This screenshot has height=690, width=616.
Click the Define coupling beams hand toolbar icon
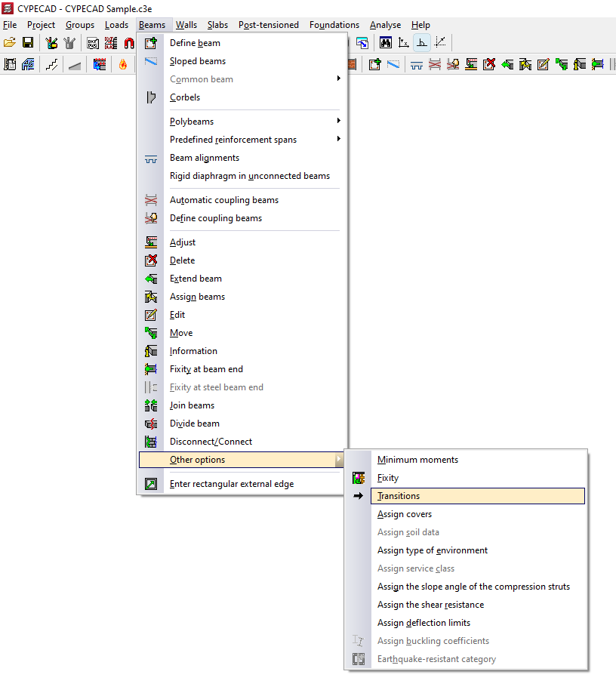click(x=453, y=65)
